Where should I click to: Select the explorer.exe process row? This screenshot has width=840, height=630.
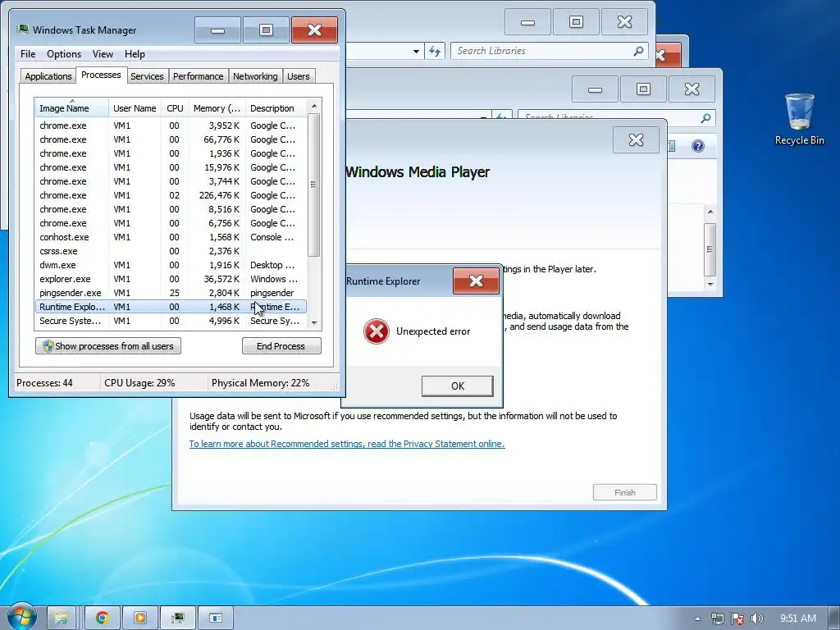point(171,279)
